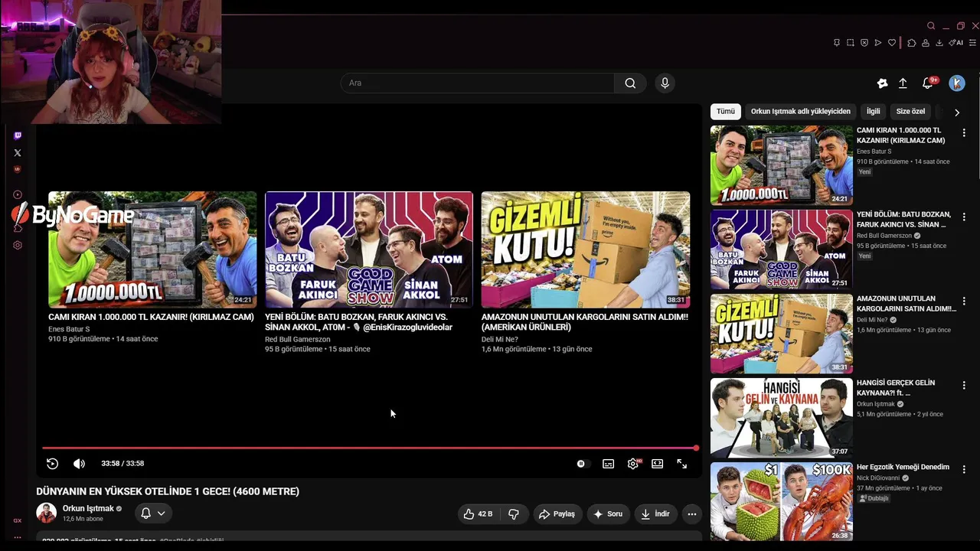Toggle the autoplay switch in the player
Screen dimensions: 980x551
coord(583,464)
